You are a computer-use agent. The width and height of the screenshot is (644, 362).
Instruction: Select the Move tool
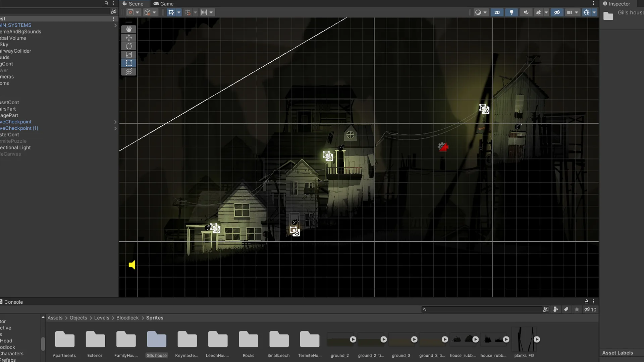pyautogui.click(x=129, y=38)
